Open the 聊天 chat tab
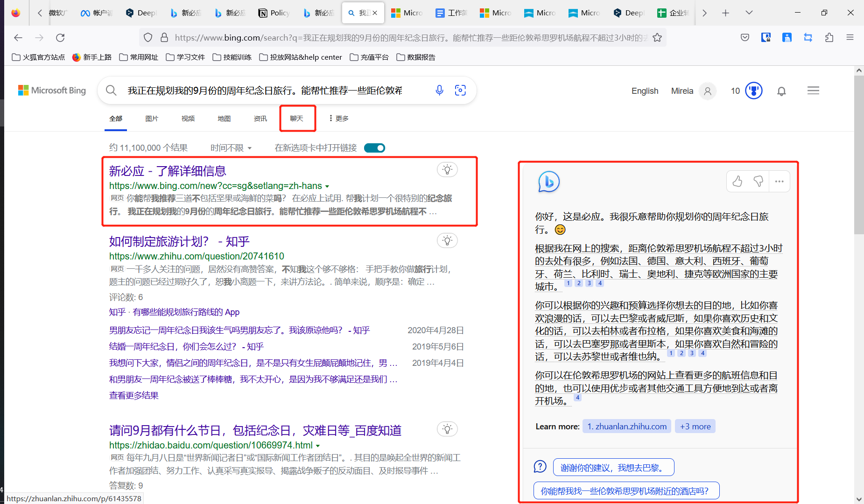 (297, 119)
